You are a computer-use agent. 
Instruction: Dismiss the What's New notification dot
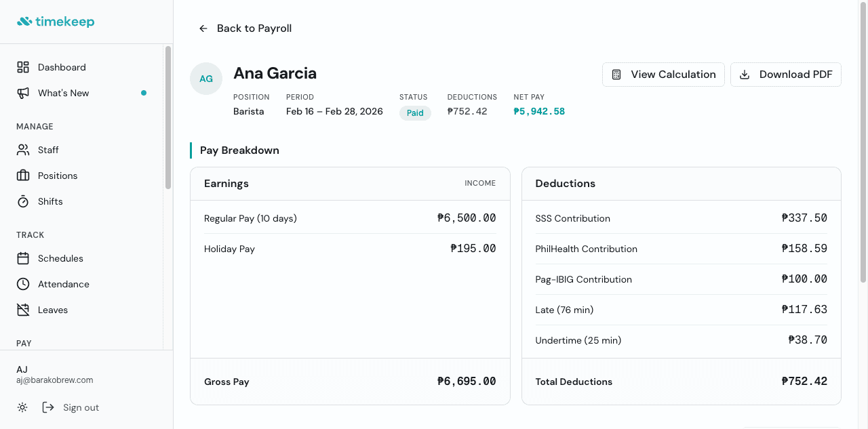(x=144, y=93)
